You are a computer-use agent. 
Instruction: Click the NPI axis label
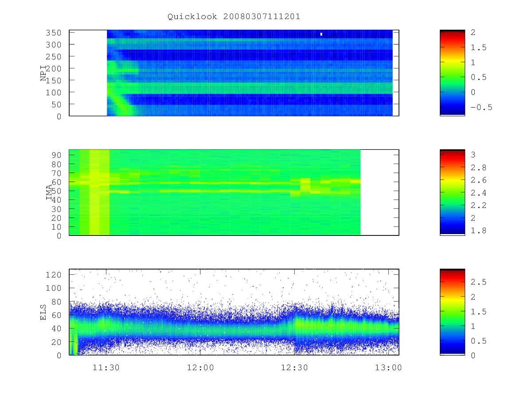[43, 73]
